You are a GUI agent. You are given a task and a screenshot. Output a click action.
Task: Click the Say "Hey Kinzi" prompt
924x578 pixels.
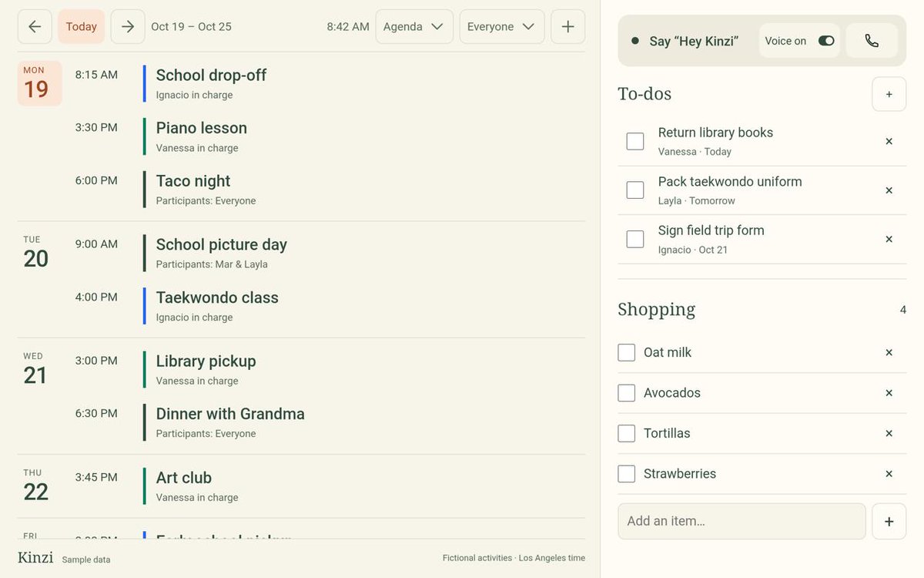pyautogui.click(x=694, y=41)
